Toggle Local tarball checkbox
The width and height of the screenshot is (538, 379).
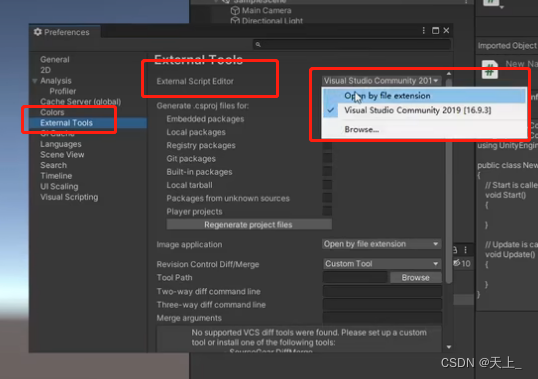[327, 185]
